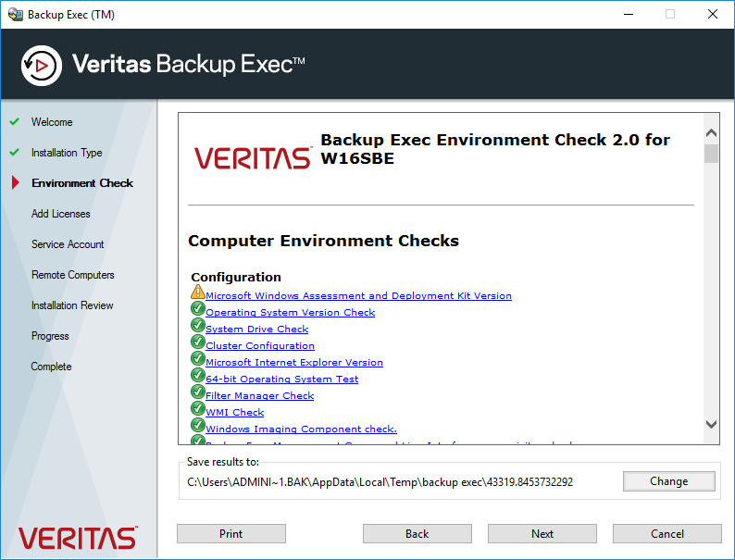Viewport: 735px width, 560px height.
Task: Click red arrow marker beside Environment Check
Action: tap(16, 182)
